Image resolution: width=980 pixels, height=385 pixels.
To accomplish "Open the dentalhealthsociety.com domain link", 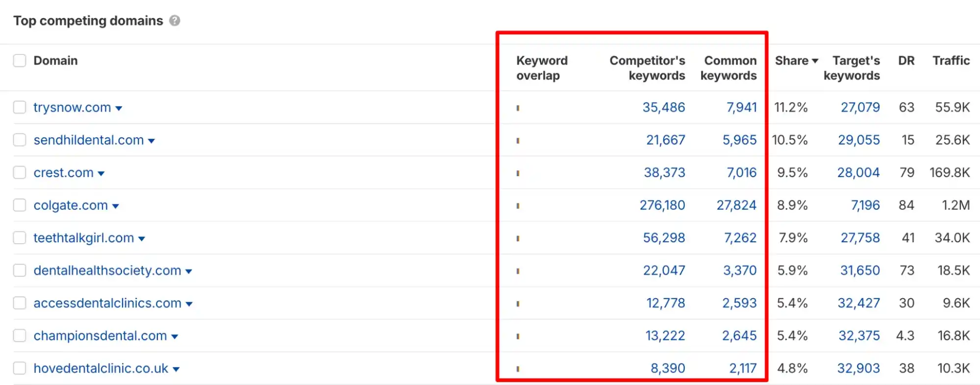I will pos(107,270).
